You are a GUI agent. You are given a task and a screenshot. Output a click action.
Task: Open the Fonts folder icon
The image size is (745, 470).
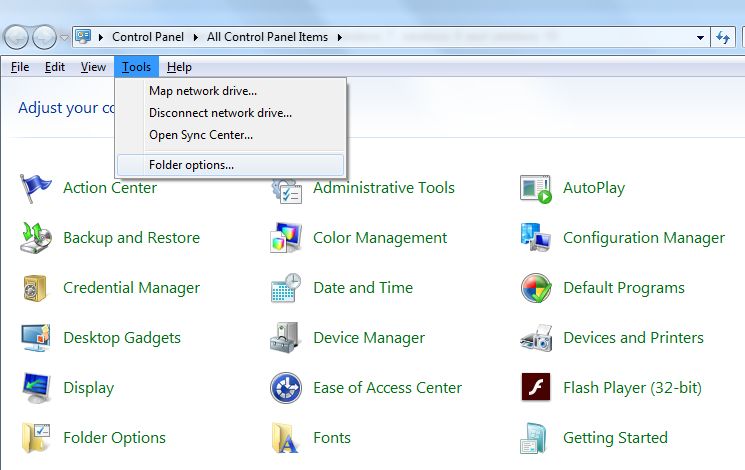286,438
